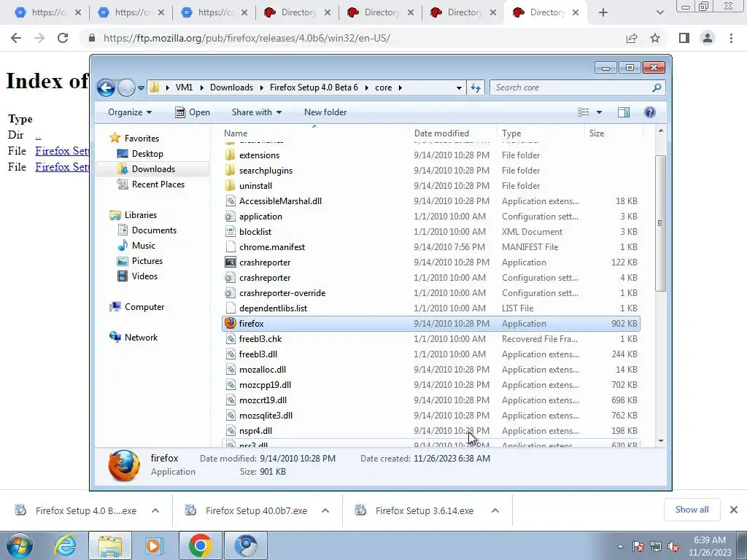Viewport: 747px width, 560px height.
Task: Click the Explorer help question mark icon
Action: 650,112
